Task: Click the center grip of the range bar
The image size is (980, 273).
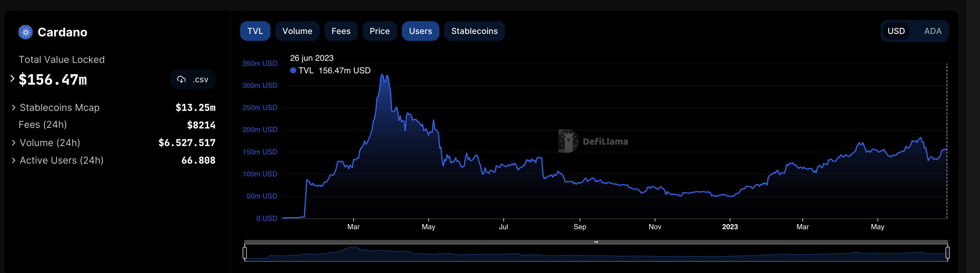Action: pos(596,242)
